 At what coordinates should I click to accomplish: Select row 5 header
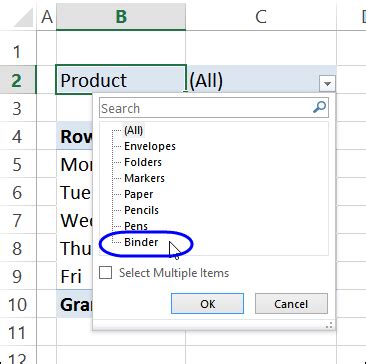pos(17,164)
